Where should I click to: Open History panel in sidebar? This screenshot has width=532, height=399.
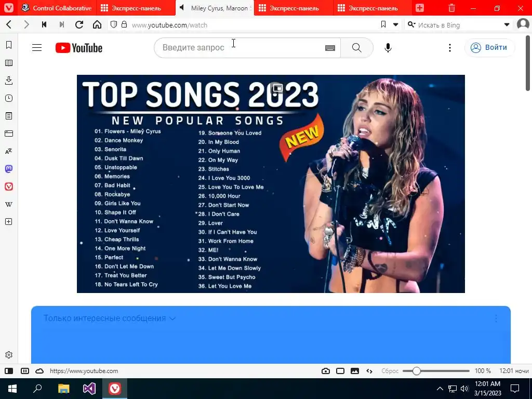[9, 98]
